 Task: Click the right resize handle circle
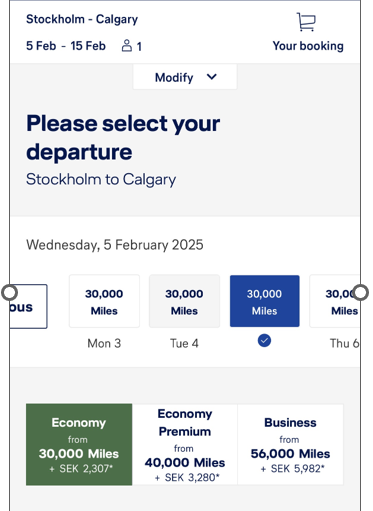[x=361, y=292]
